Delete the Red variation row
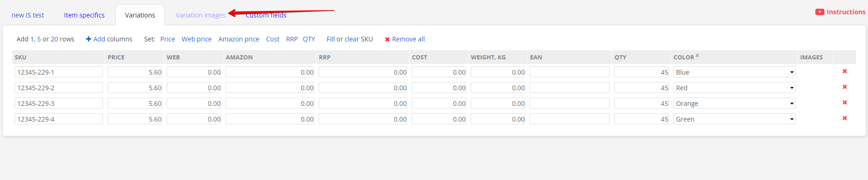Screen dimensions: 868x180 (845, 87)
